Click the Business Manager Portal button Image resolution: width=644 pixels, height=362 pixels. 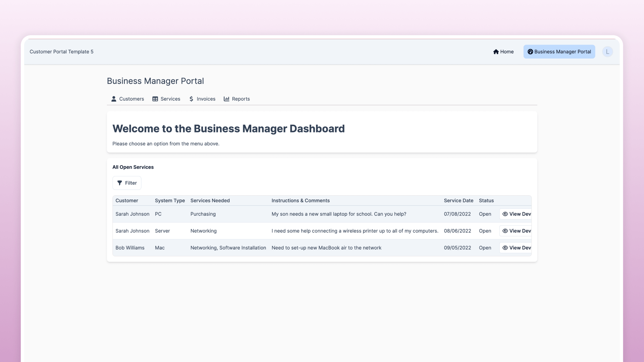click(x=559, y=52)
